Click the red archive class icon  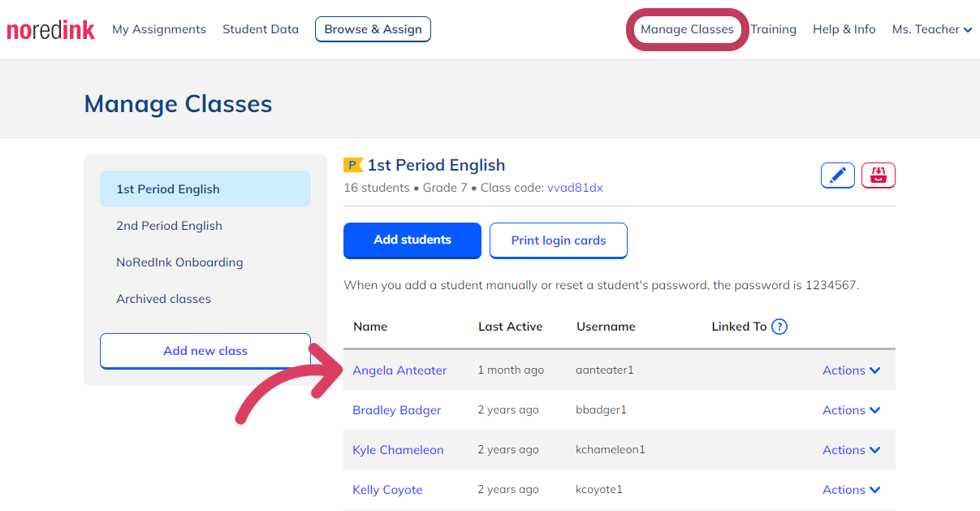tap(879, 175)
